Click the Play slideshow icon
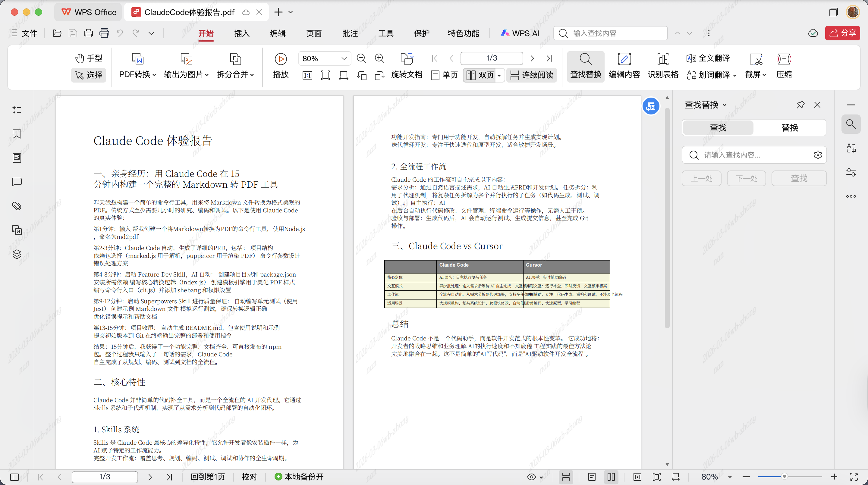The height and width of the screenshot is (485, 868). [280, 59]
